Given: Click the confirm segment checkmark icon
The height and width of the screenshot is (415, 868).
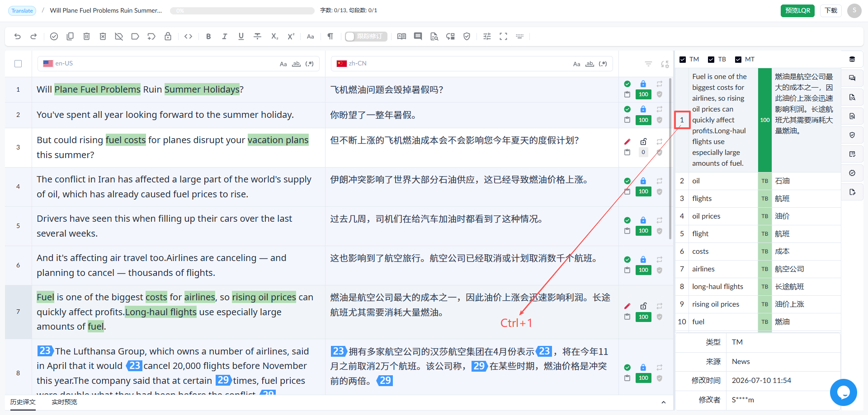Looking at the screenshot, I should tap(54, 37).
